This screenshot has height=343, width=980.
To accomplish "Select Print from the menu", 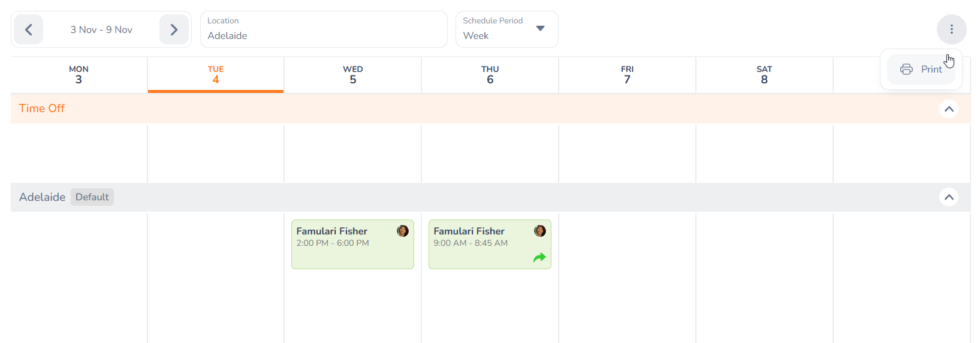I will tap(931, 70).
